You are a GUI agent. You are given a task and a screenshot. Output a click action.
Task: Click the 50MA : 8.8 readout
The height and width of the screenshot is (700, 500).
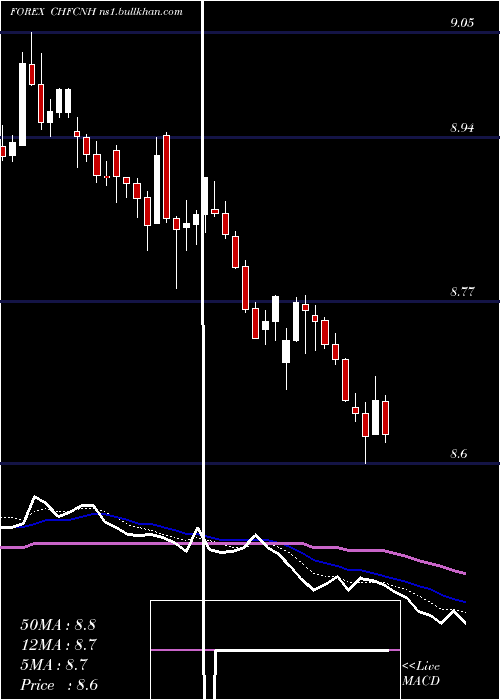(x=58, y=625)
